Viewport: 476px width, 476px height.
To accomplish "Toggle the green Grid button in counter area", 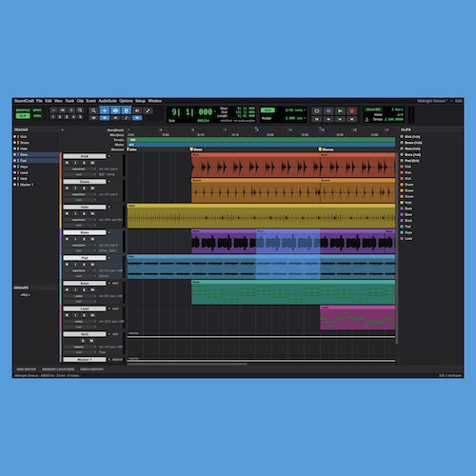I will point(268,110).
